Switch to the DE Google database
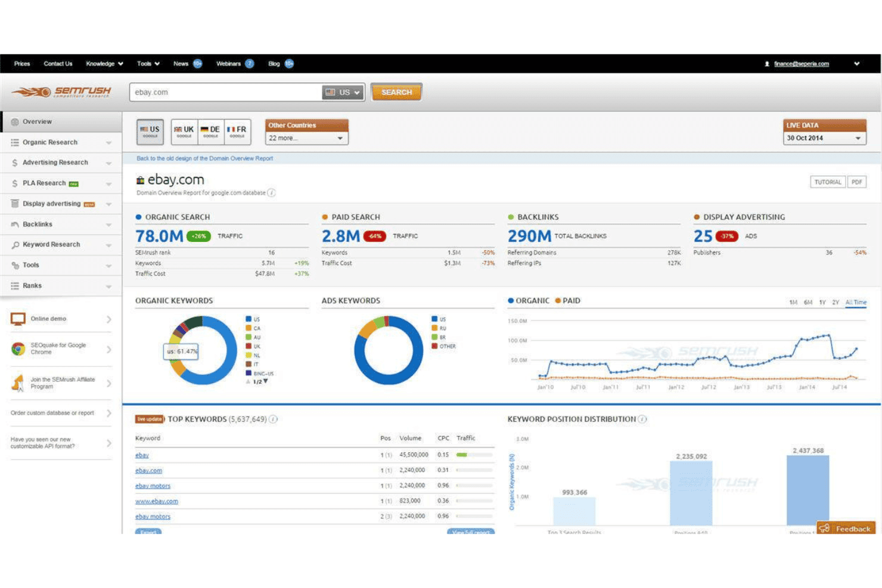882x588 pixels. [210, 132]
